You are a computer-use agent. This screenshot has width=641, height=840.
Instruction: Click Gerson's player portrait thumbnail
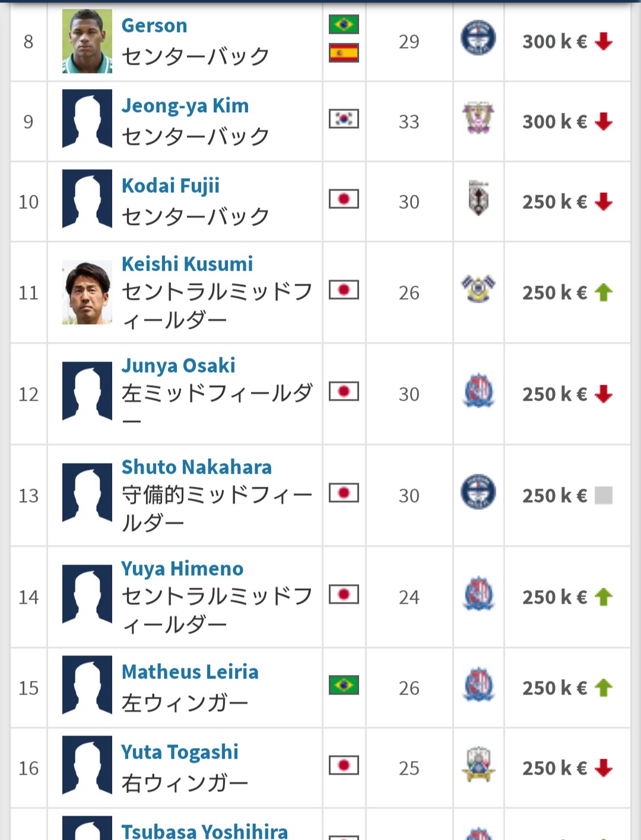(87, 41)
